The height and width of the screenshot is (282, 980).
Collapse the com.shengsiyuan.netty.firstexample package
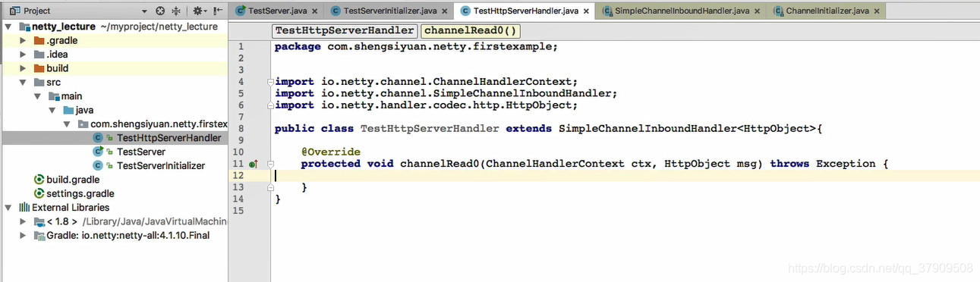(x=66, y=124)
